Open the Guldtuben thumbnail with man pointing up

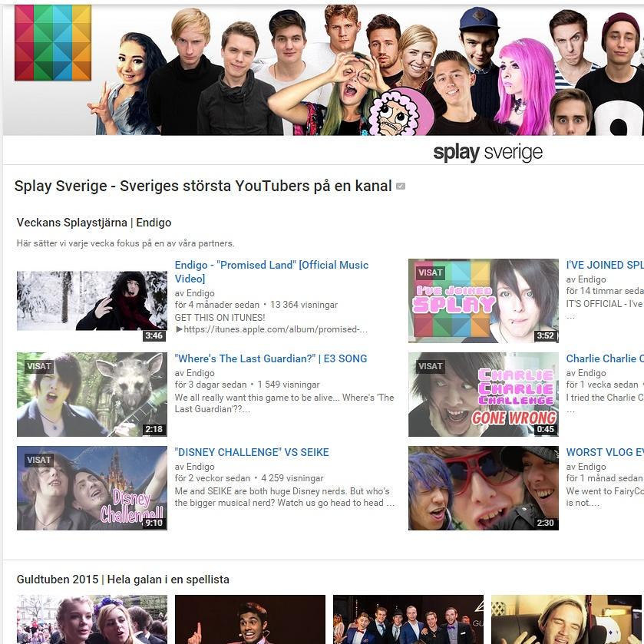tap(250, 619)
